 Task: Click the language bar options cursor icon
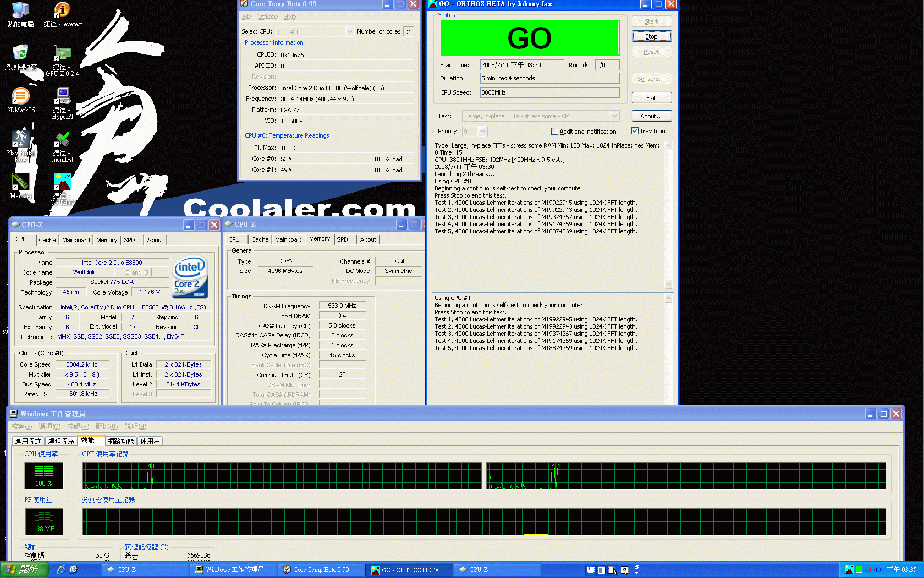(613, 570)
